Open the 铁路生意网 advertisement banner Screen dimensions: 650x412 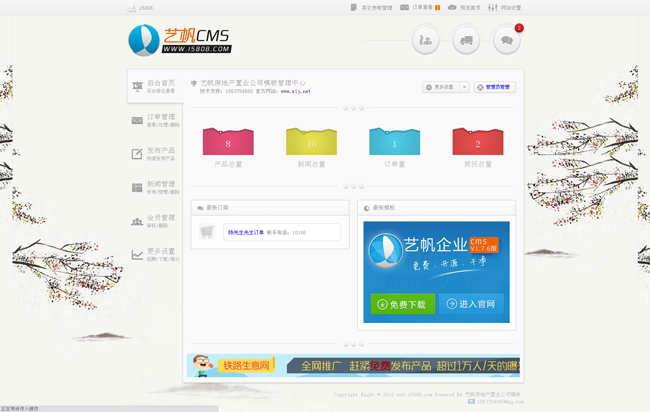tap(353, 366)
